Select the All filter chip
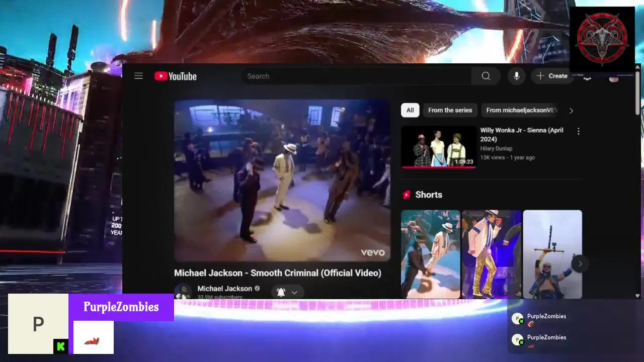The image size is (644, 362). [410, 110]
